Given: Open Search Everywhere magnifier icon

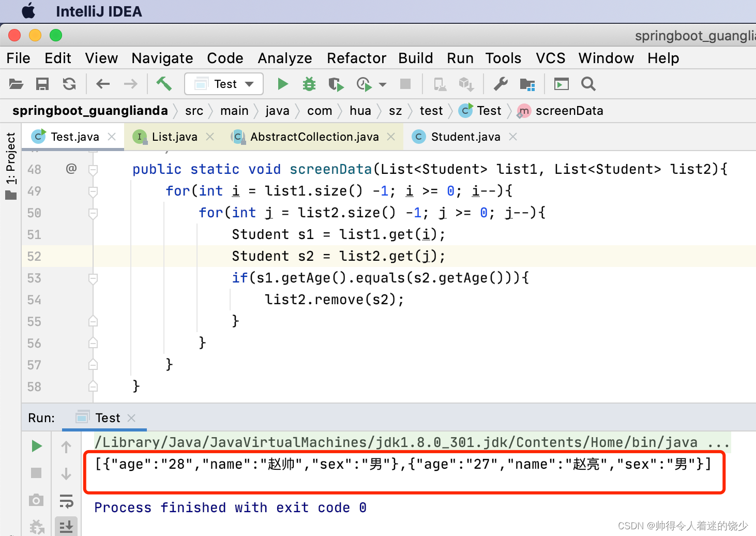Looking at the screenshot, I should click(x=588, y=84).
